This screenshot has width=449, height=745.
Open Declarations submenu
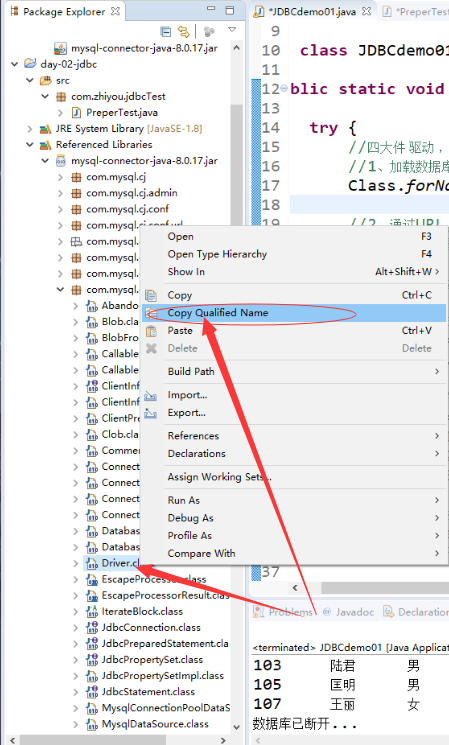[x=295, y=454]
